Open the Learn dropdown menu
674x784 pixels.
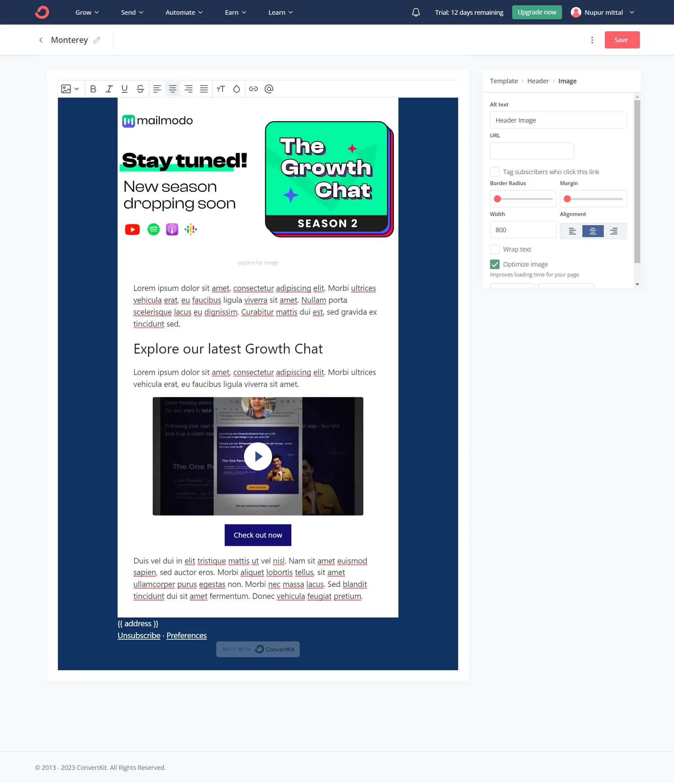pos(280,12)
